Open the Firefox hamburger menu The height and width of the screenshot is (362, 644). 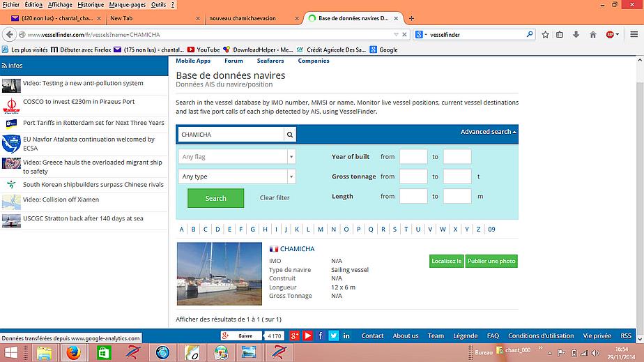pyautogui.click(x=633, y=34)
